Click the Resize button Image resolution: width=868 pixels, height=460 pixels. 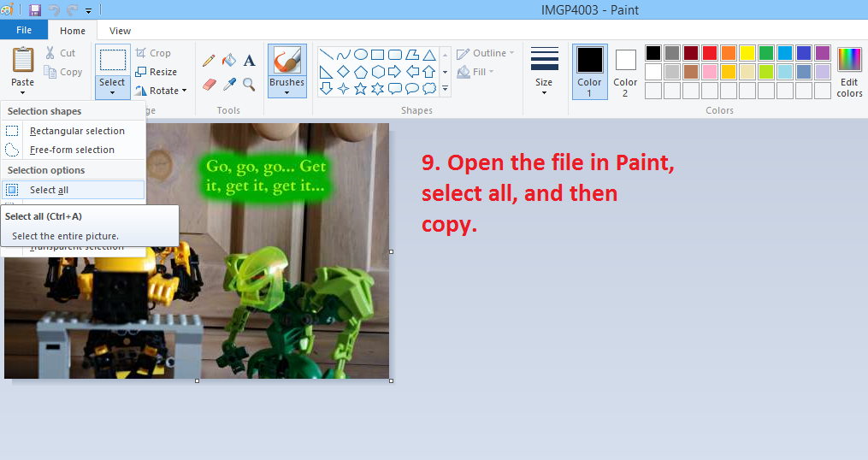(156, 72)
